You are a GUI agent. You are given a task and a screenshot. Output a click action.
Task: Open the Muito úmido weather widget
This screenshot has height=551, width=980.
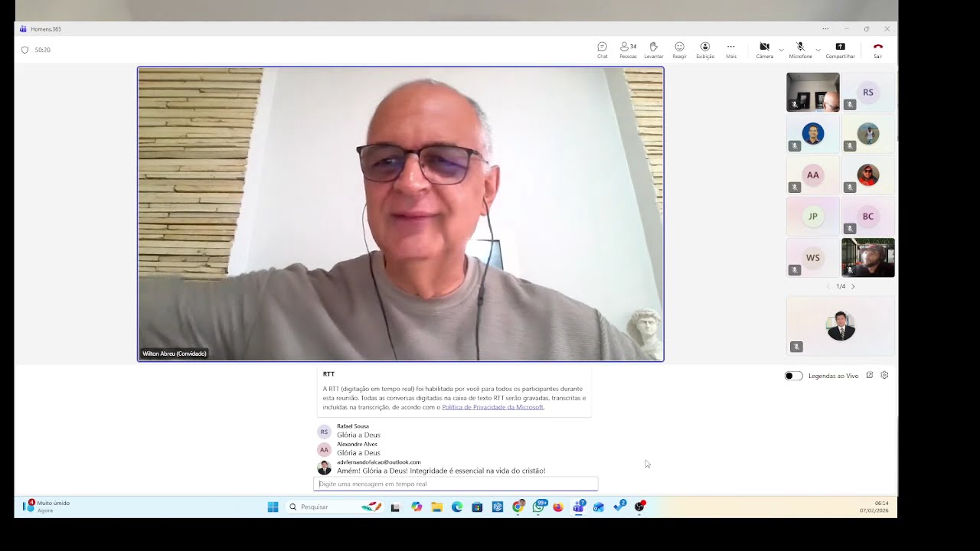47,507
